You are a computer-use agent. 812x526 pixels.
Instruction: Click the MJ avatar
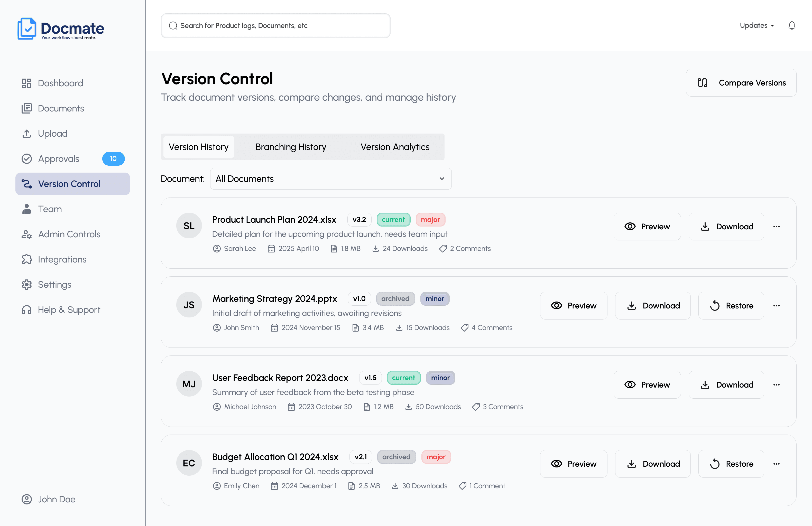pyautogui.click(x=189, y=384)
